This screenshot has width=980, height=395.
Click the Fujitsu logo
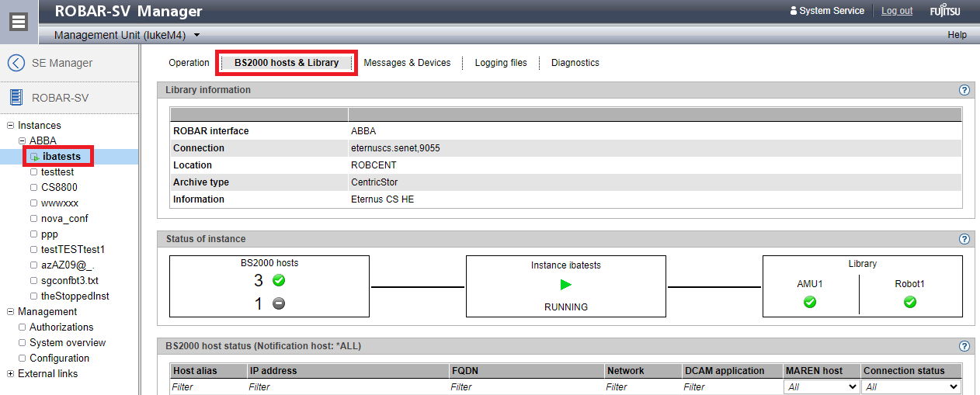tap(944, 11)
